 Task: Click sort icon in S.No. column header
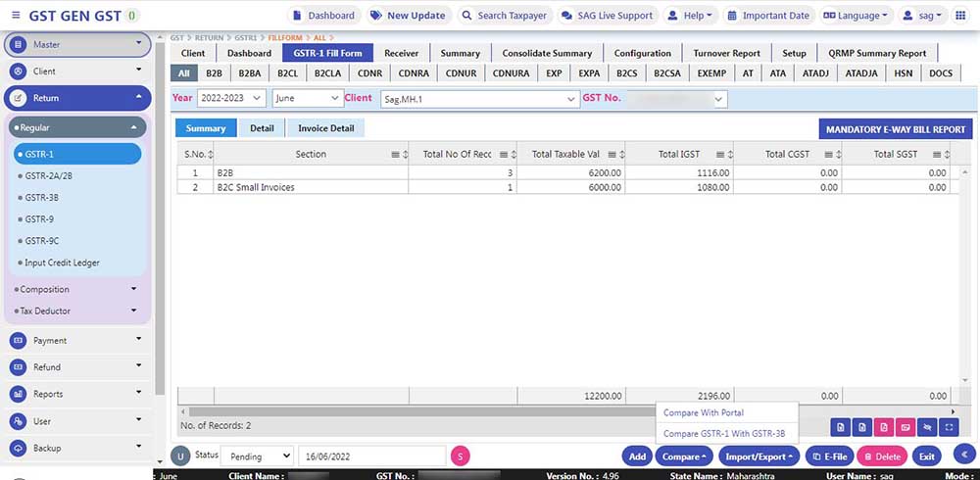[210, 155]
